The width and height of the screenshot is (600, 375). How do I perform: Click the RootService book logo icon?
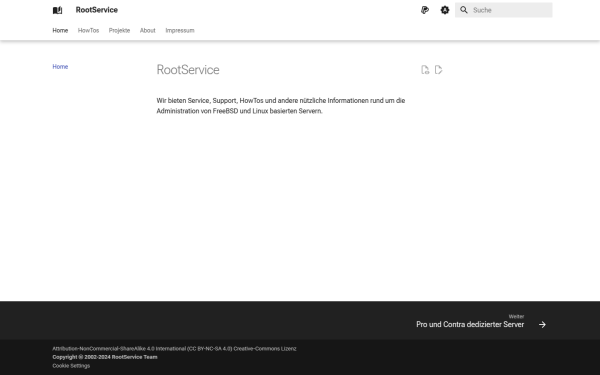(57, 10)
